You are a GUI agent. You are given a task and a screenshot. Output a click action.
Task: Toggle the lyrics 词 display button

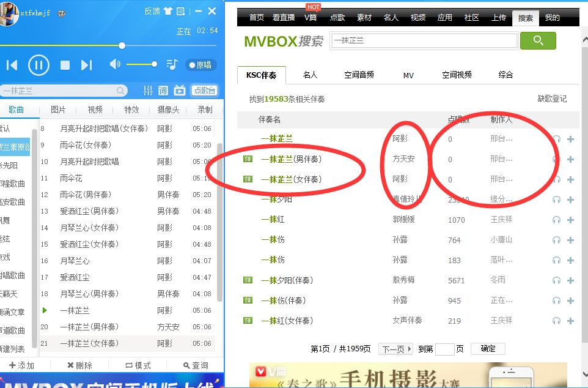163,91
